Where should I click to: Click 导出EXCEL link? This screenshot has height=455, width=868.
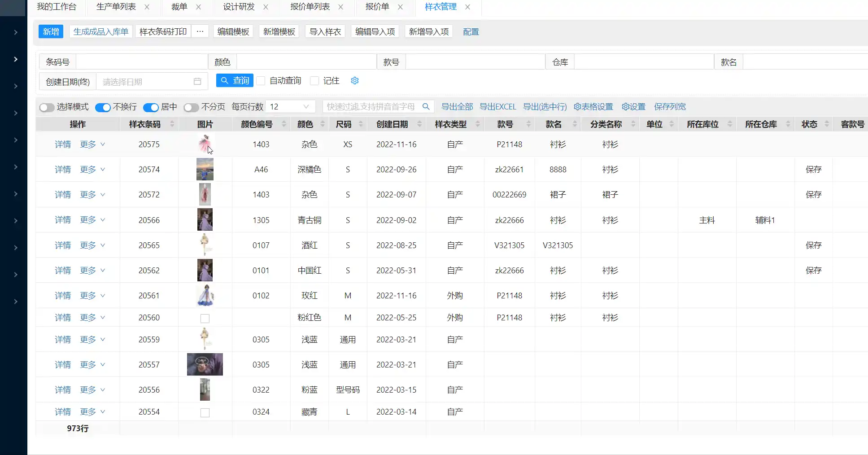click(x=497, y=107)
